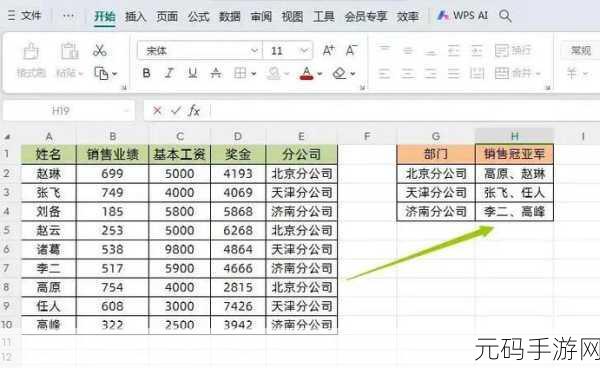Open the 公式 ribbon tab

coord(198,16)
